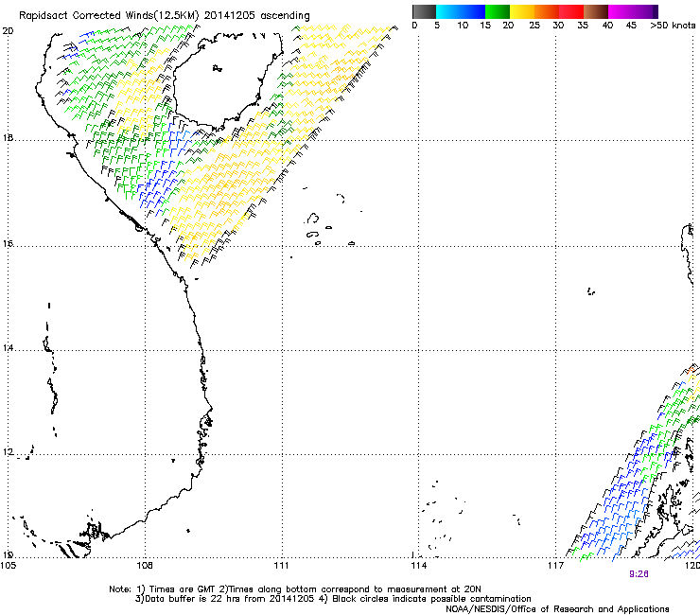Click the latitude label '12'

pos(8,452)
